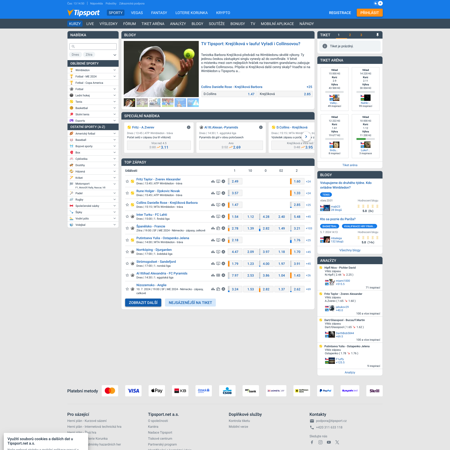The width and height of the screenshot is (450, 450).
Task: Favorite the Fritz Taylor - Zverev match star
Action: 127,181
